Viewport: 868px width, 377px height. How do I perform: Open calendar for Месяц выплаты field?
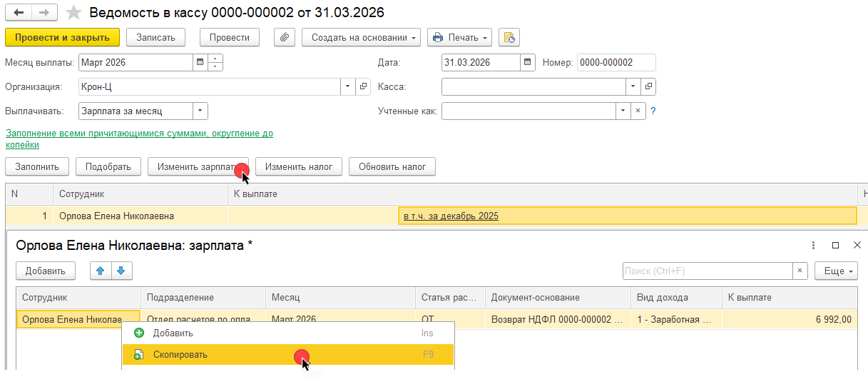[x=200, y=63]
